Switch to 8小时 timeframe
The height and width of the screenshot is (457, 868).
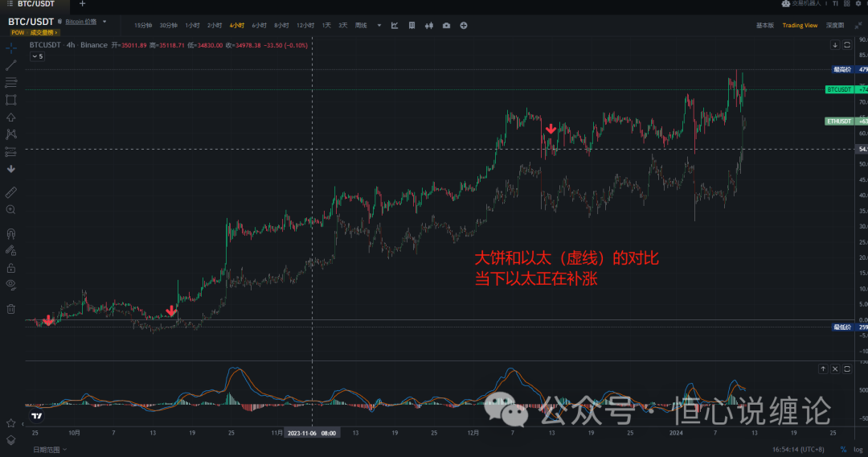281,26
